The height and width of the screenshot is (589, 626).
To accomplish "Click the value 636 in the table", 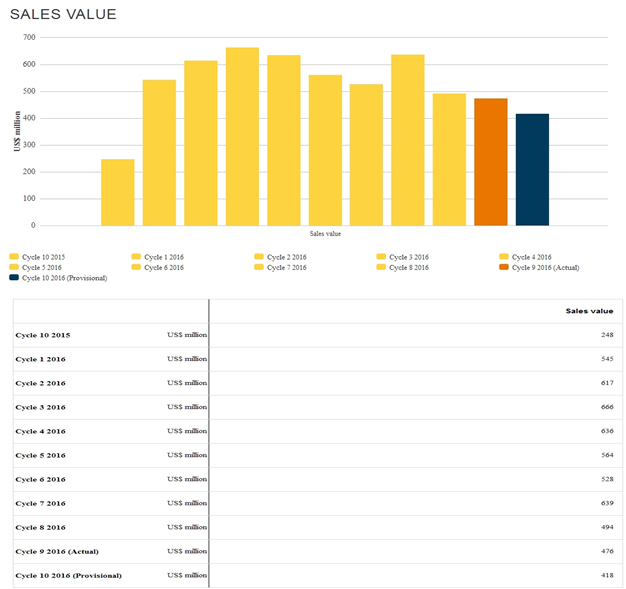I will [607, 431].
